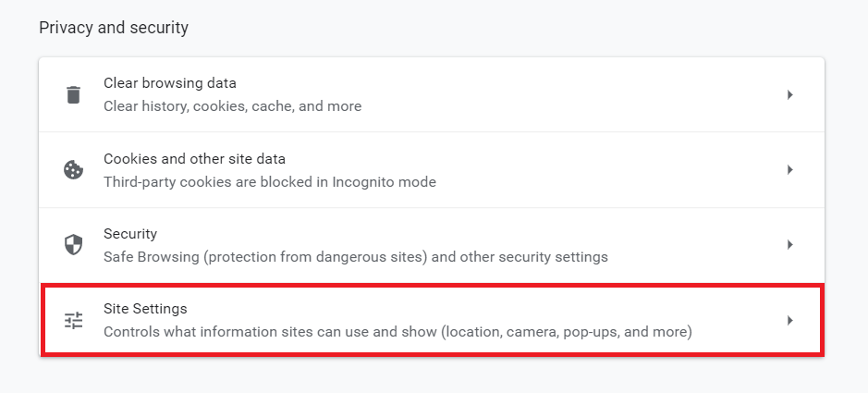Click the Security shield icon
Viewport: 868px width, 393px height.
coord(73,245)
